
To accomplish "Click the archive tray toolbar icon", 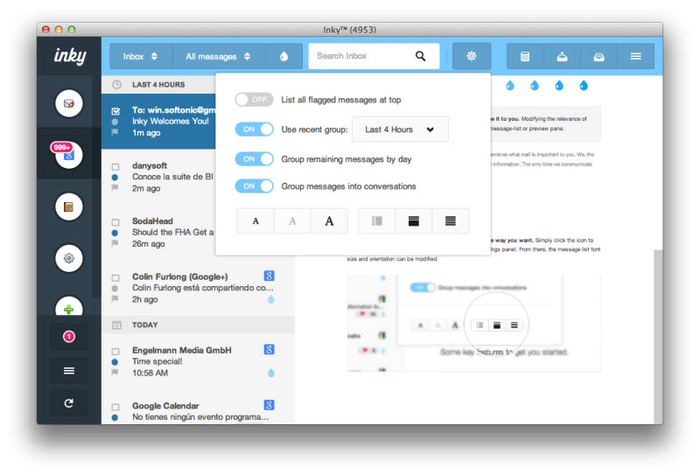I will tap(562, 56).
